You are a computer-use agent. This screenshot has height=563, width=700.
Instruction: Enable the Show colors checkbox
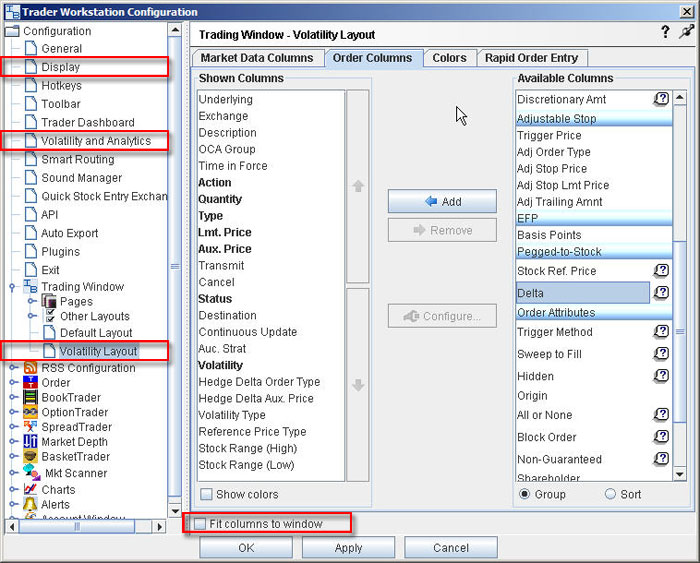point(206,494)
